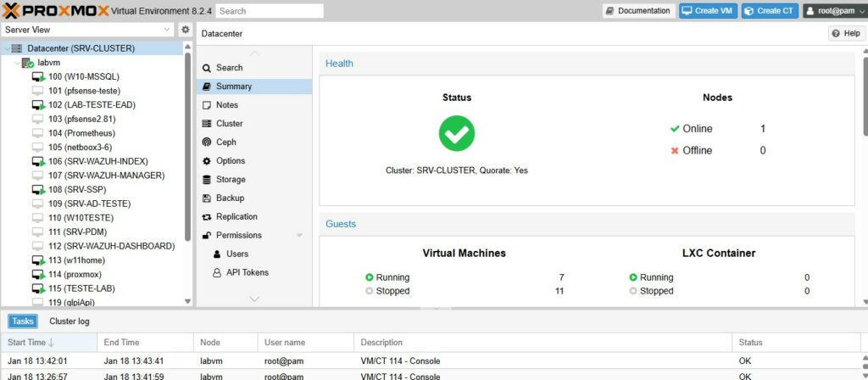This screenshot has height=380, width=868.
Task: Open the Server View dropdown
Action: tap(168, 30)
